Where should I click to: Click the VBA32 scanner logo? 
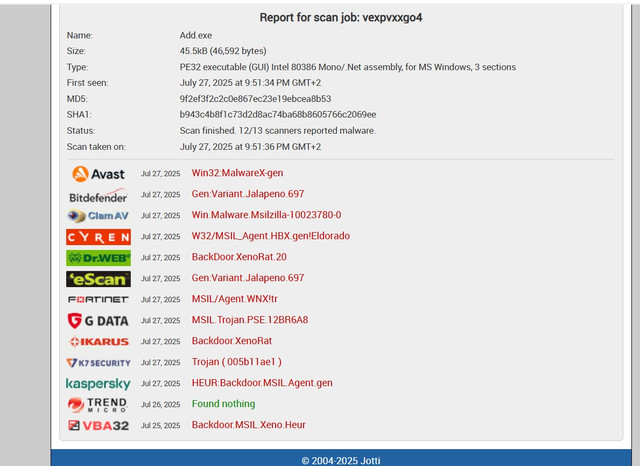98,426
